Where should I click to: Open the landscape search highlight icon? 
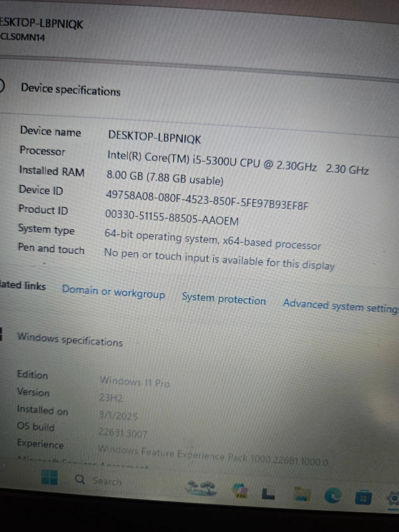[201, 488]
